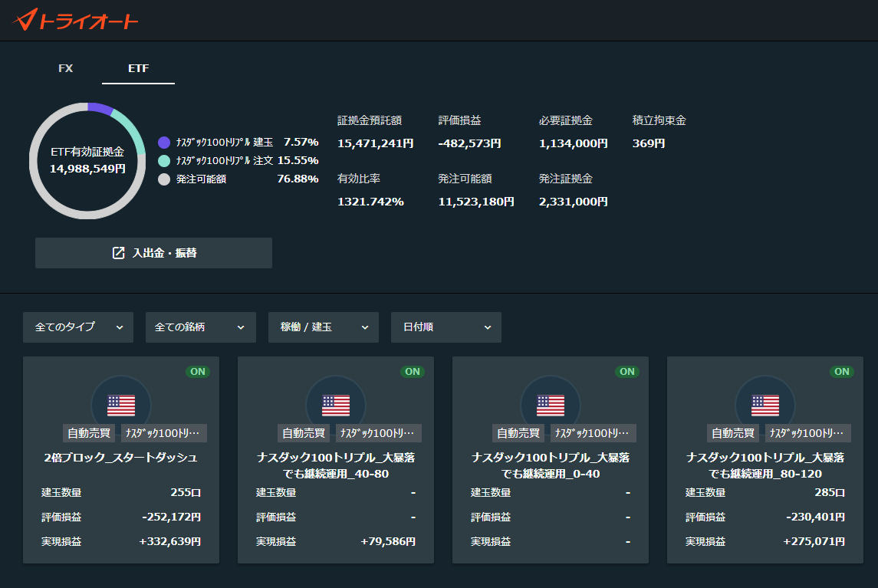Toggle ON badge of 大暴落でも継続運用_80-120 card
Screen dimensions: 878x588
pyautogui.click(x=842, y=372)
